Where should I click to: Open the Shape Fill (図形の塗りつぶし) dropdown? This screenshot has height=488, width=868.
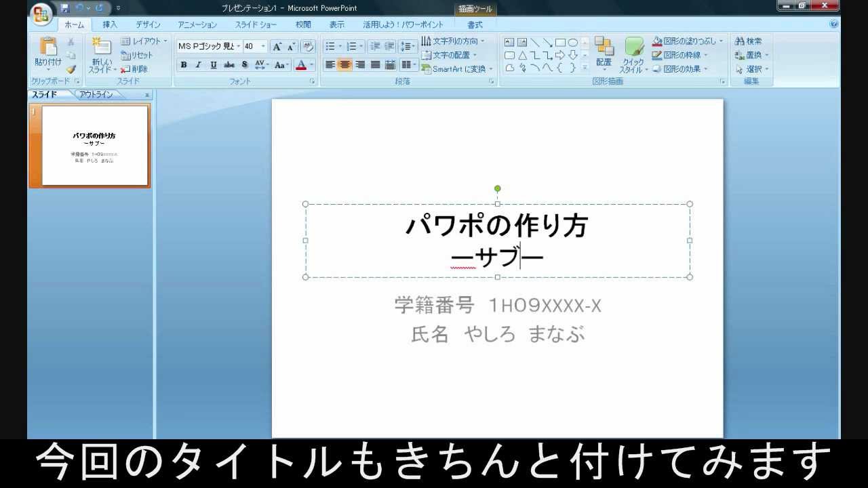click(688, 41)
